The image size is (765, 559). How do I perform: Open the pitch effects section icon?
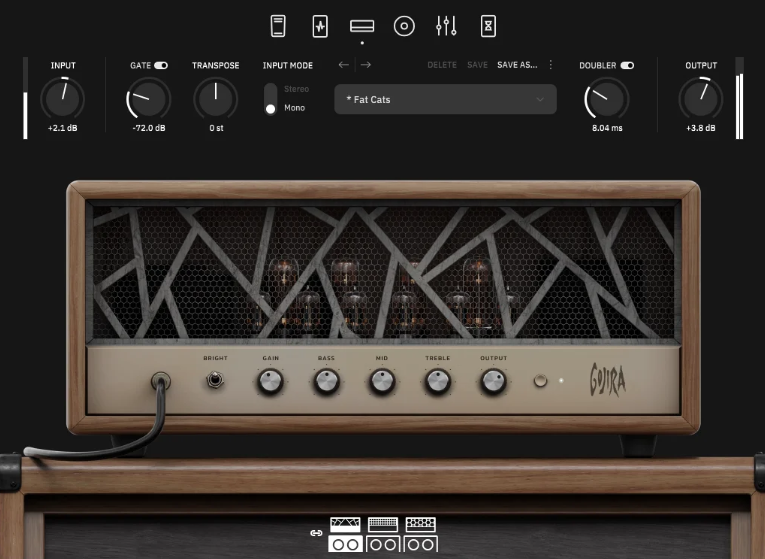[278, 26]
